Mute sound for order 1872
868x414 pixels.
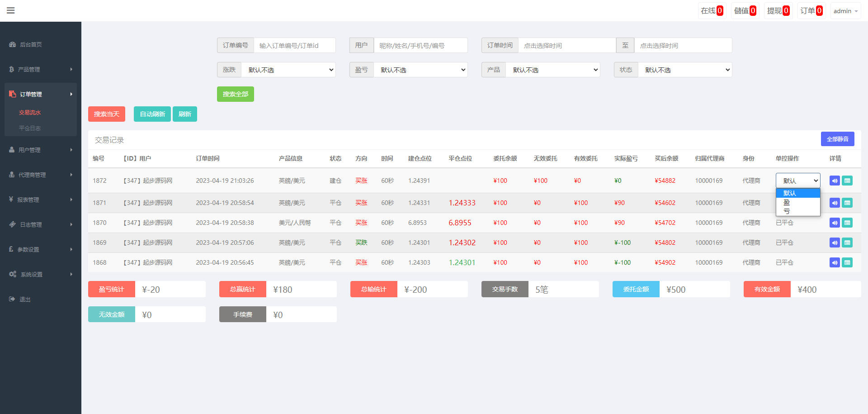[835, 181]
